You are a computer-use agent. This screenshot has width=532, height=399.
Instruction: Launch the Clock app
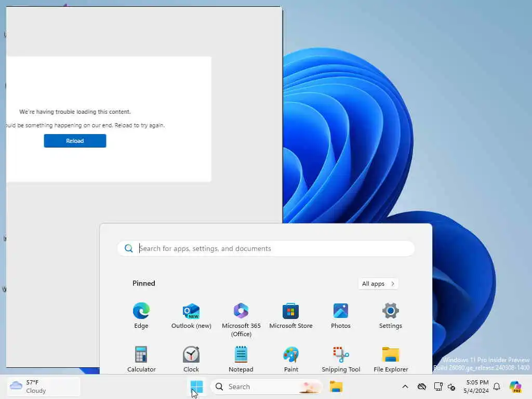[x=191, y=360]
